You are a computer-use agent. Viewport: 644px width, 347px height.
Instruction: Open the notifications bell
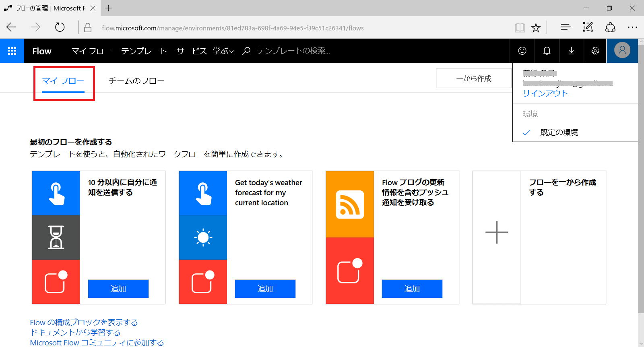click(x=547, y=51)
